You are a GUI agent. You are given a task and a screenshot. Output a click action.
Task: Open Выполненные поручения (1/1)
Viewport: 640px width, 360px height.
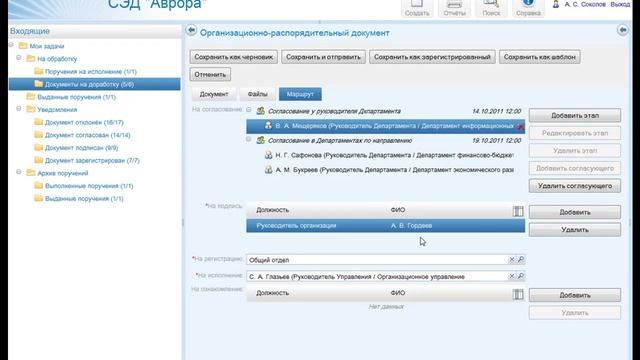pos(89,186)
